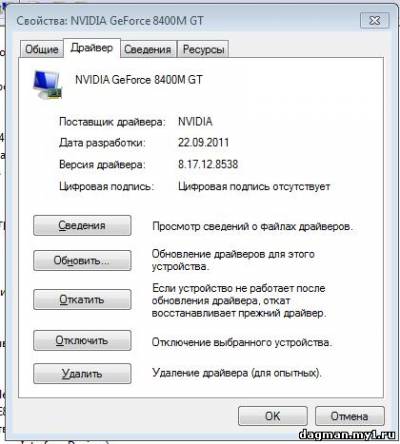Cancel the dialog with Отмена

tap(350, 416)
